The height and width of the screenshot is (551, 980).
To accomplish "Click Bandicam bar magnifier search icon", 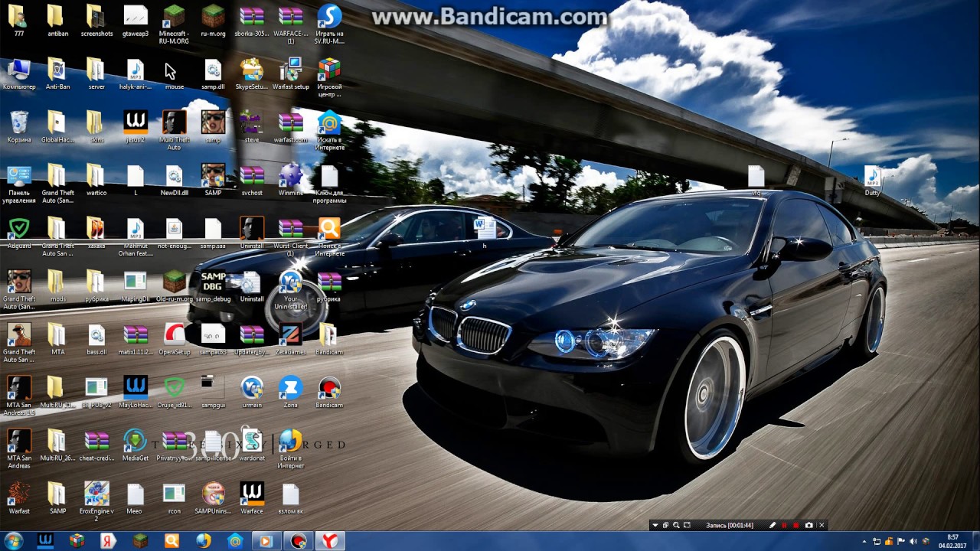I will click(x=676, y=526).
